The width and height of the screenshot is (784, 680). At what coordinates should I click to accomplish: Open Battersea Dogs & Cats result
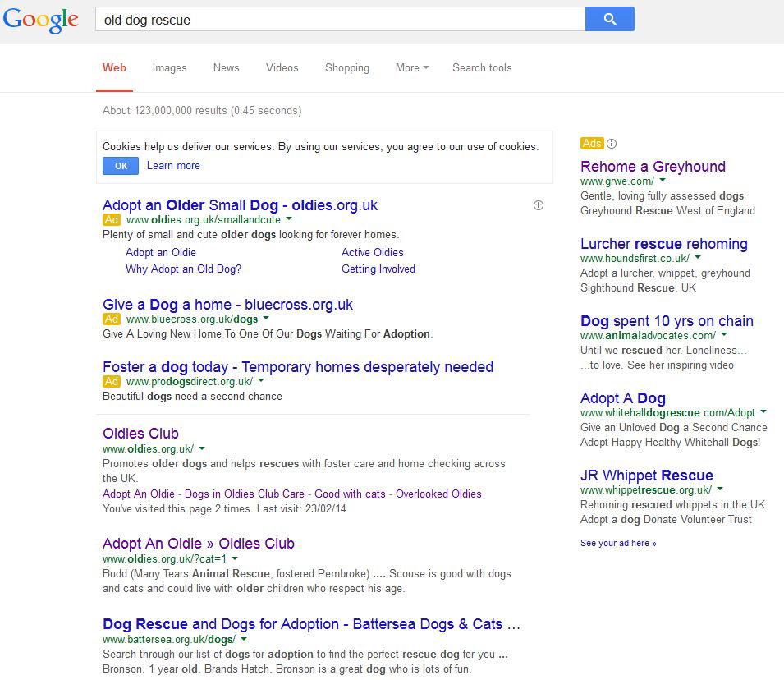click(311, 624)
